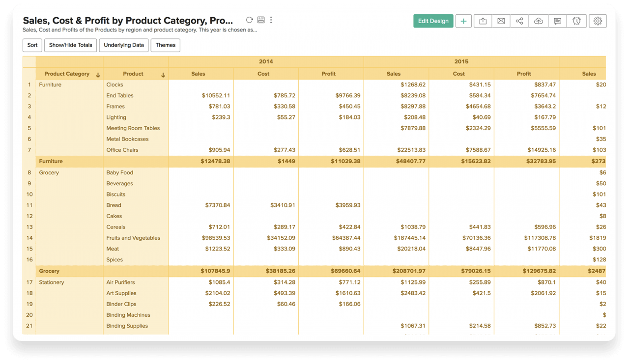Email this report

(501, 21)
